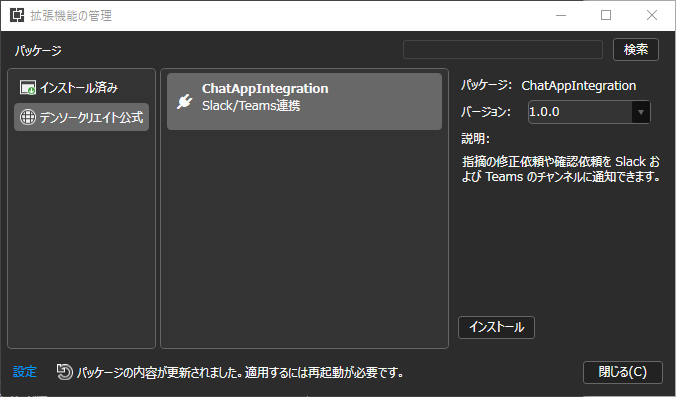Click the installed-packages icon beside インストール済み
Image resolution: width=676 pixels, height=397 pixels.
coord(28,88)
